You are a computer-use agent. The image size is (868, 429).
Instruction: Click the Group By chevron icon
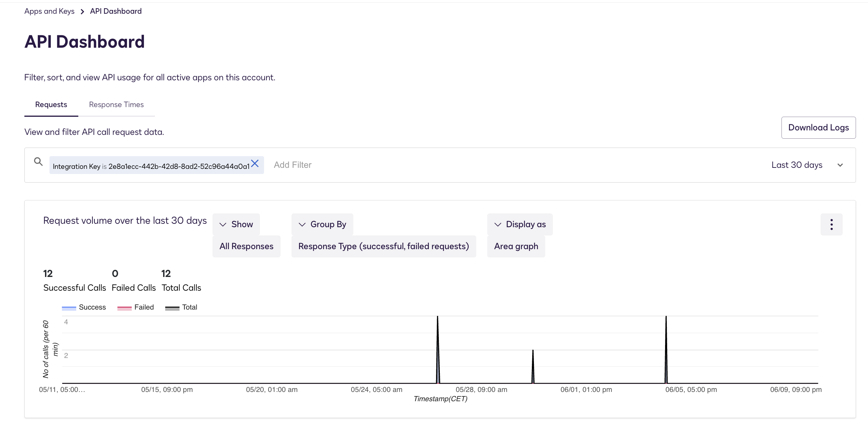tap(302, 224)
